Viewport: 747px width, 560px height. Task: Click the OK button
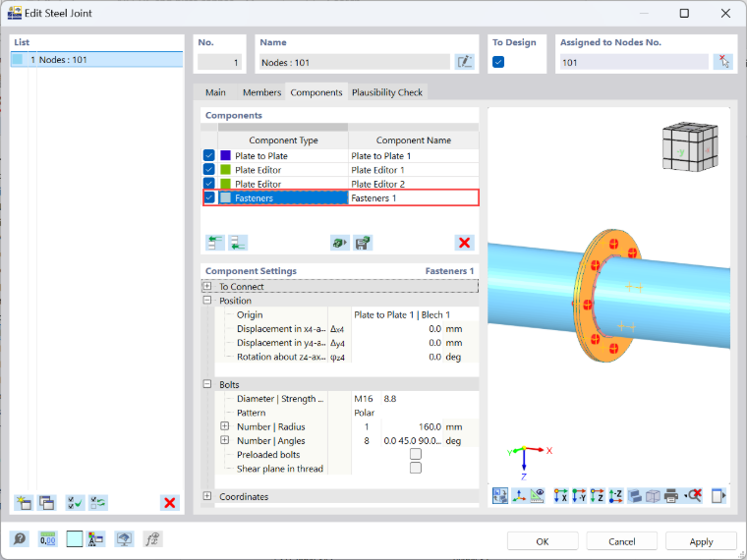click(543, 541)
